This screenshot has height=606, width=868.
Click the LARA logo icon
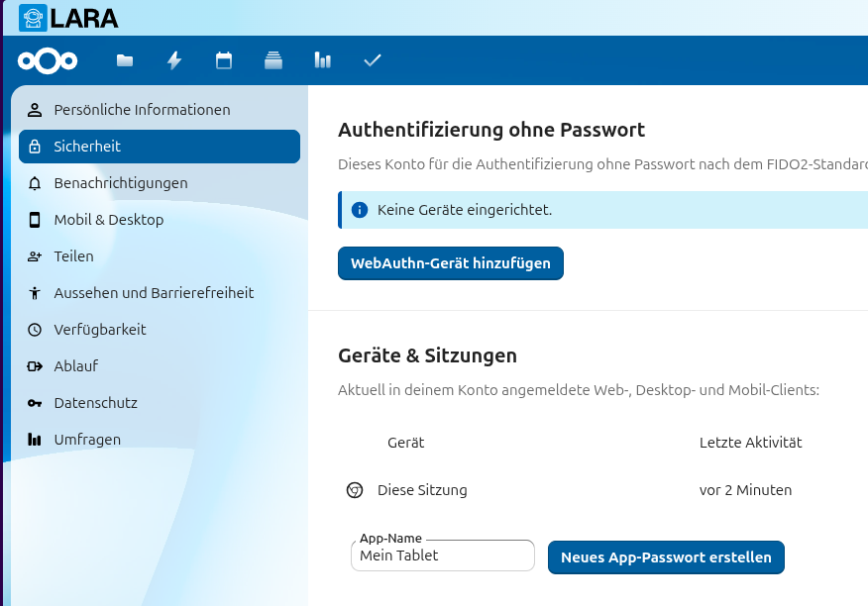pos(34,18)
